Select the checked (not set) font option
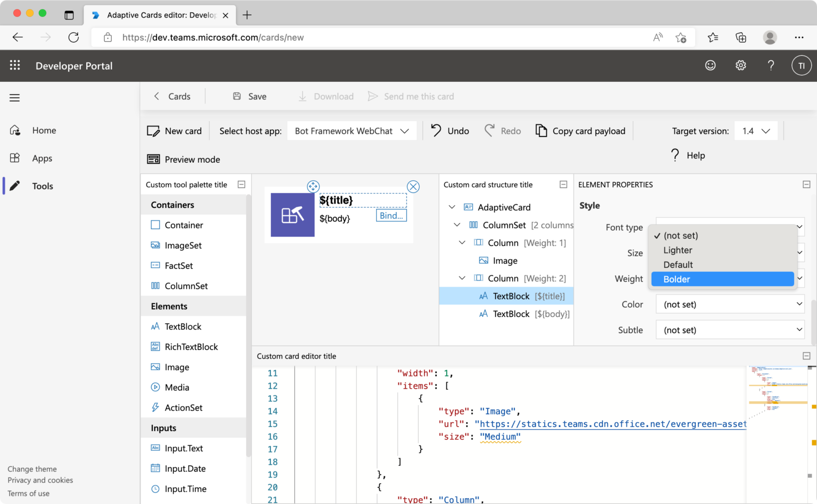817x504 pixels. [681, 236]
